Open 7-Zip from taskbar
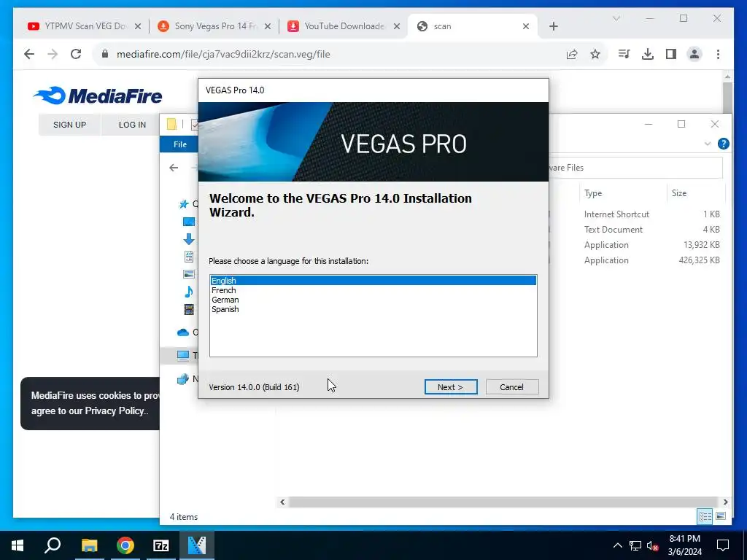 (161, 545)
